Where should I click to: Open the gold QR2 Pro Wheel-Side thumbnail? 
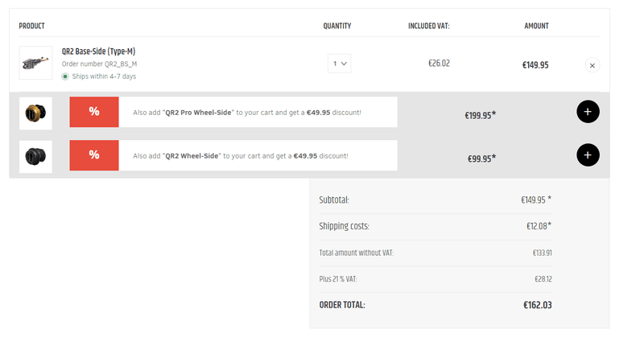(x=35, y=113)
